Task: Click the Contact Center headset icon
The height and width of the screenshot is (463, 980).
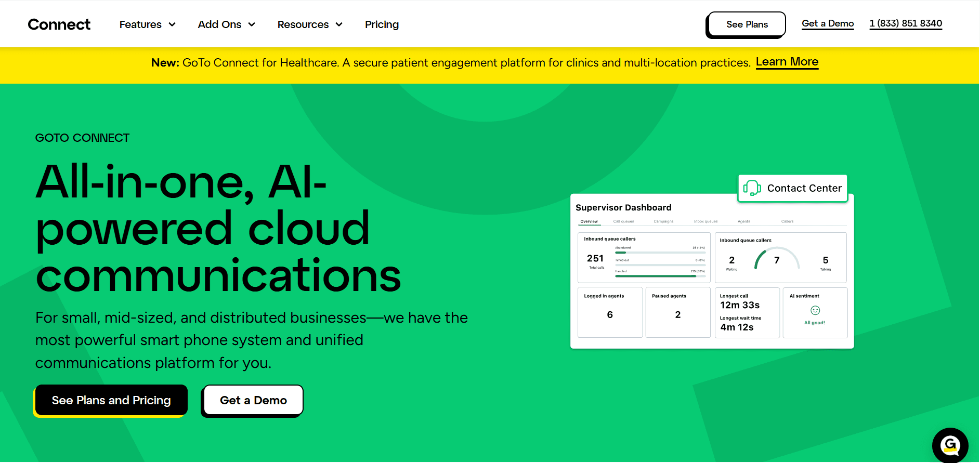Action: click(x=752, y=188)
